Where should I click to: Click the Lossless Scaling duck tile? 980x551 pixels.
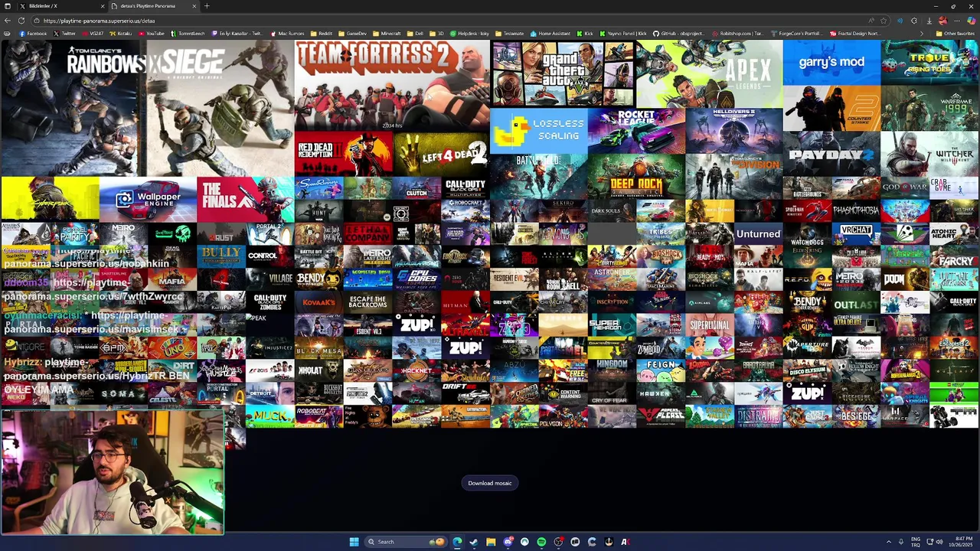[x=538, y=131]
